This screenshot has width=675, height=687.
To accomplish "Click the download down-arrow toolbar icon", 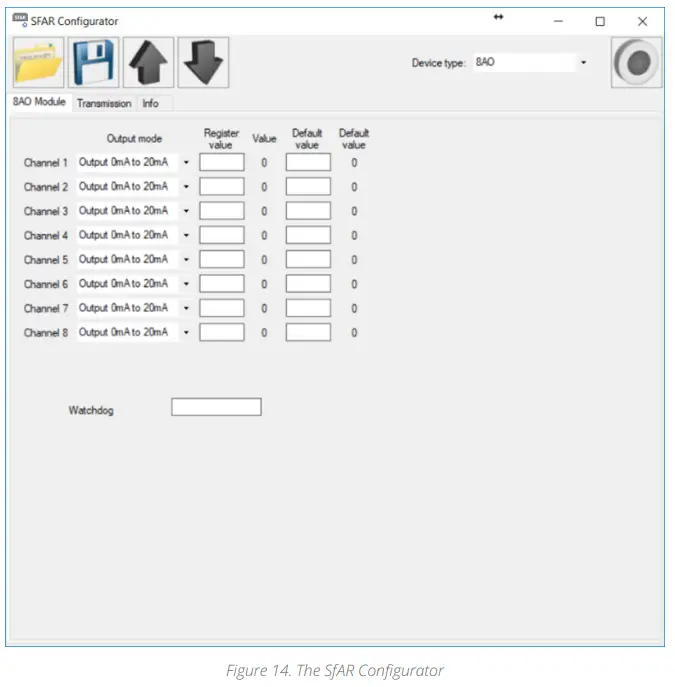I will point(203,63).
